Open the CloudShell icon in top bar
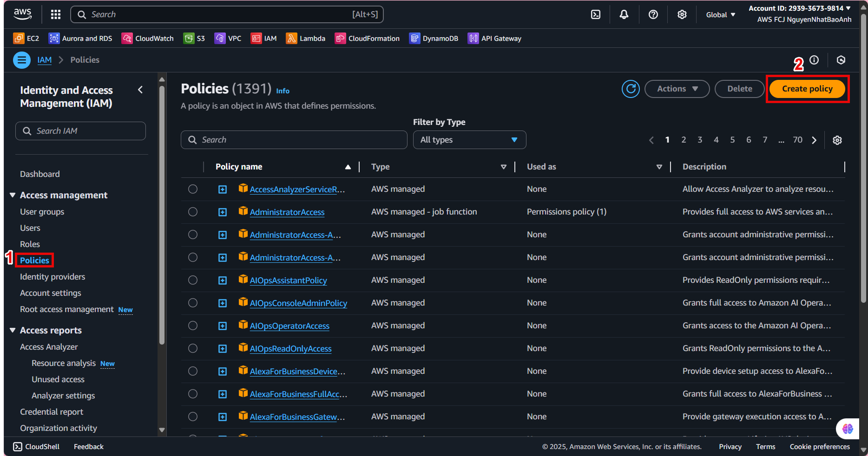 pyautogui.click(x=595, y=14)
